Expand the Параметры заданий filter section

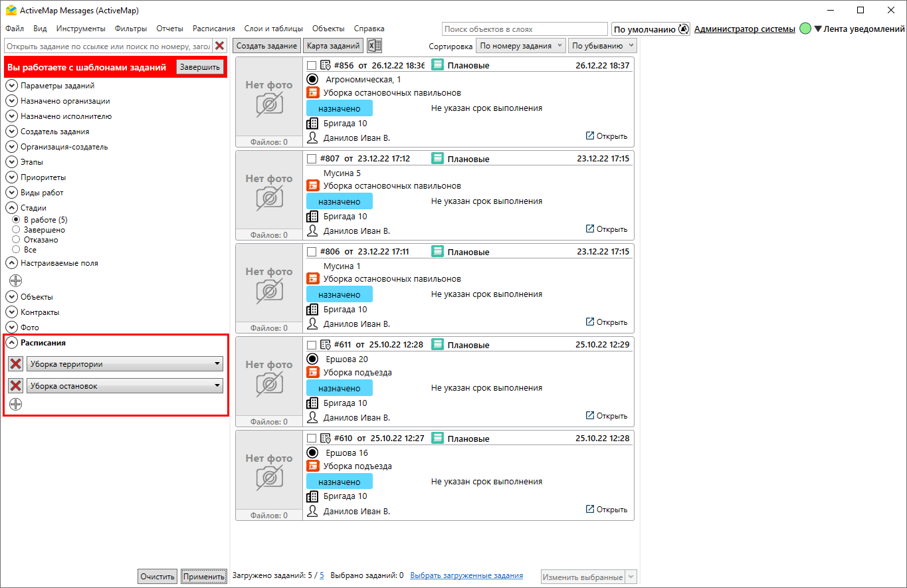[x=12, y=86]
